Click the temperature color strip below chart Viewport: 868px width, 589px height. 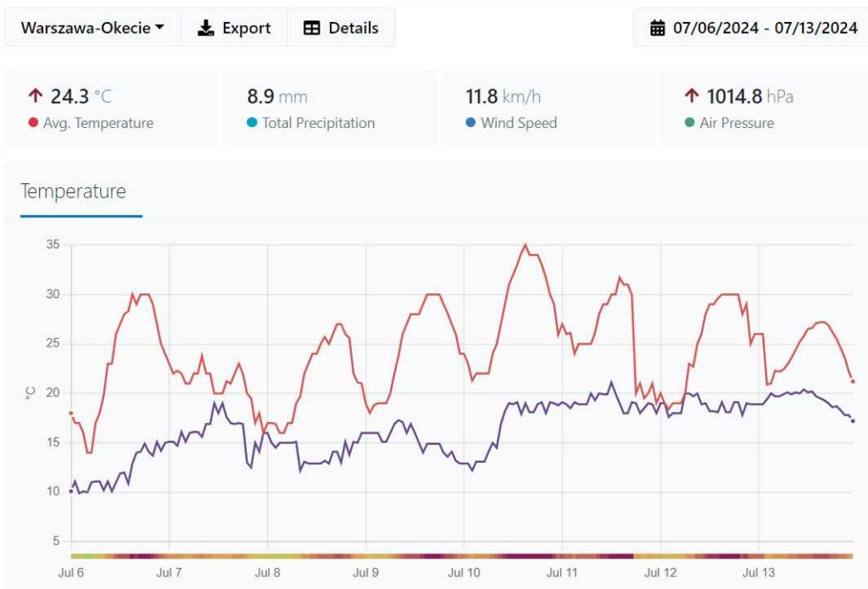coord(462,555)
